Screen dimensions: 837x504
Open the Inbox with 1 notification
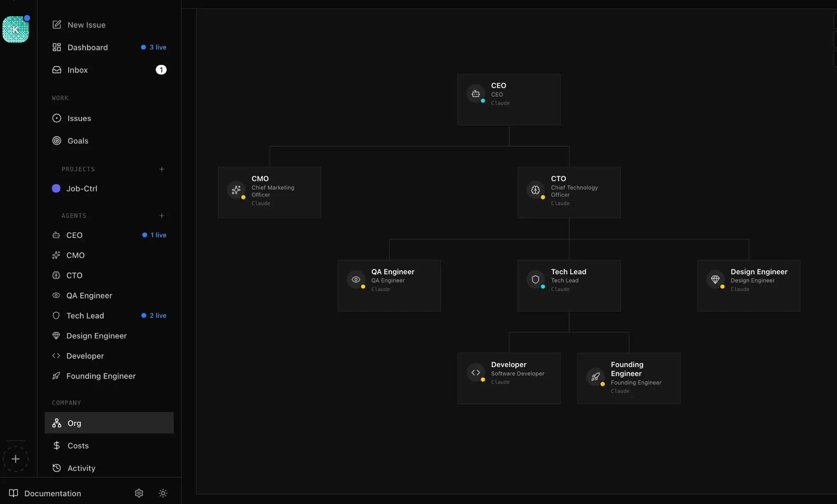tap(78, 70)
